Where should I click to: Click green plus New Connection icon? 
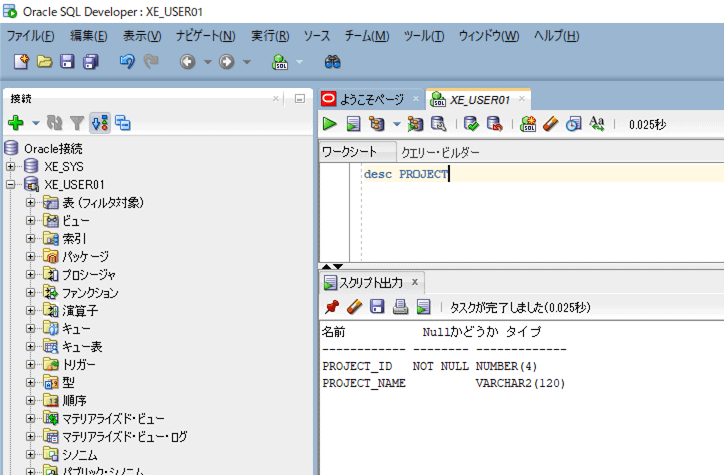16,123
